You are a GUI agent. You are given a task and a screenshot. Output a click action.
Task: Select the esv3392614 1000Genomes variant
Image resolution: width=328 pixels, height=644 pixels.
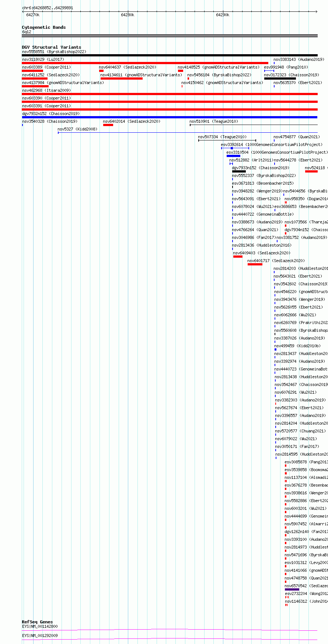pyautogui.click(x=272, y=145)
